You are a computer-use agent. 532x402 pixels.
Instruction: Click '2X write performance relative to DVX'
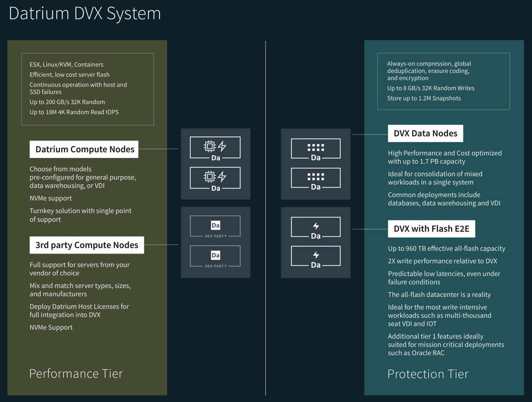[443, 261]
